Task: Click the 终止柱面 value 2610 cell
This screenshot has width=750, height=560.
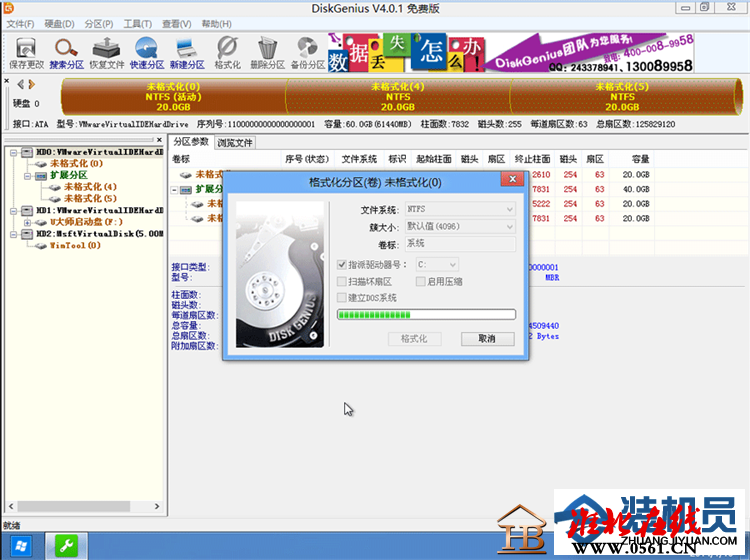Action: [x=541, y=175]
